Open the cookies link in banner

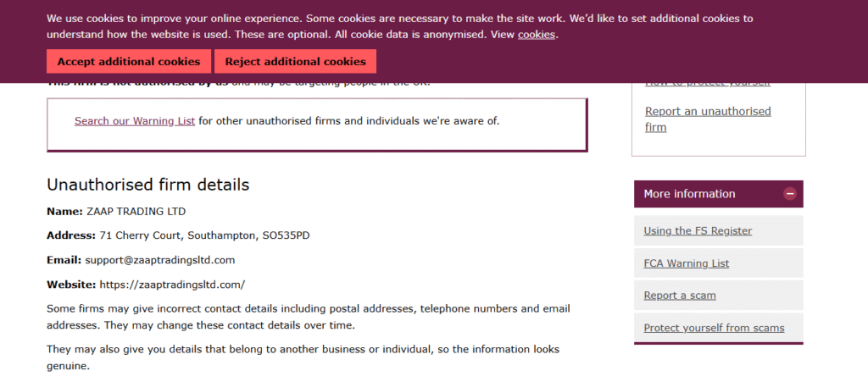(x=537, y=35)
